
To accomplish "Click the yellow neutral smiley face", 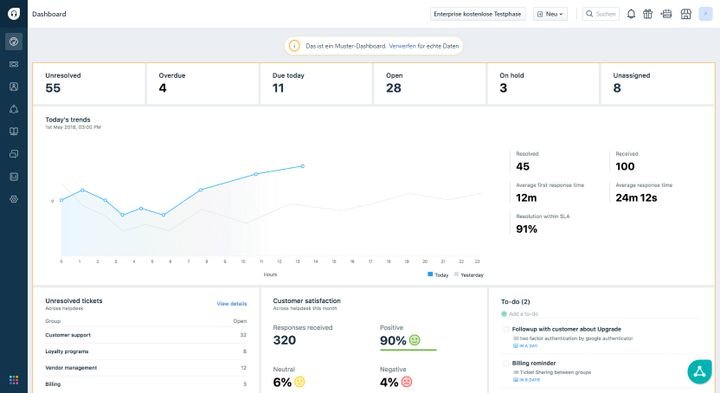I will point(299,382).
